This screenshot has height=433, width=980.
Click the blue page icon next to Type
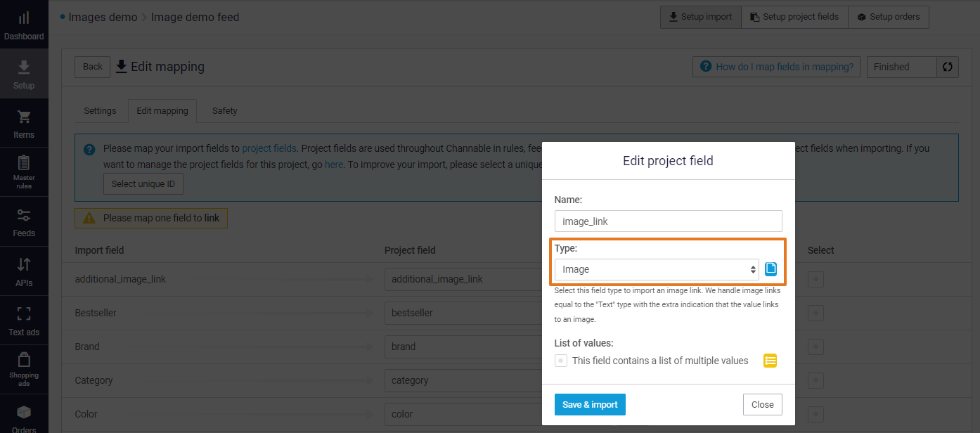[771, 268]
